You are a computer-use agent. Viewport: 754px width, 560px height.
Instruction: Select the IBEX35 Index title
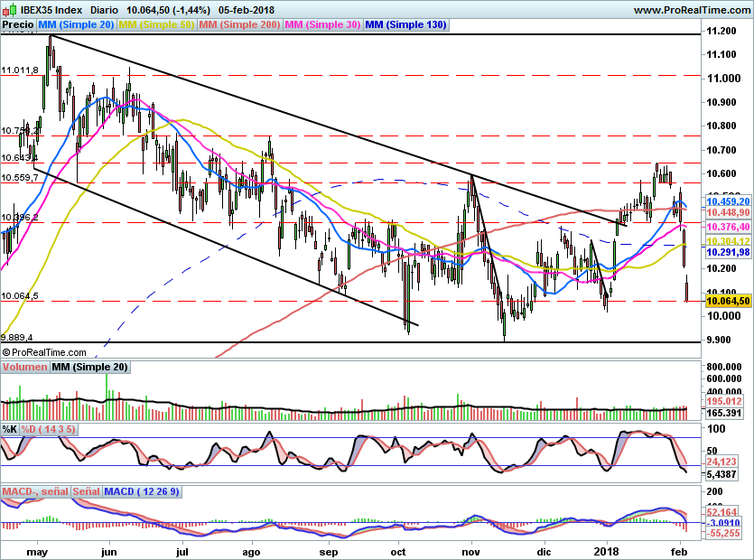51,10
